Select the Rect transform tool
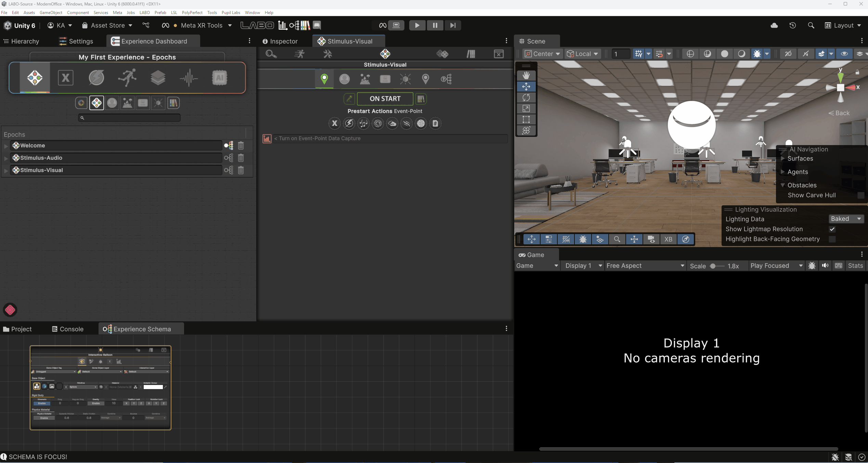This screenshot has height=463, width=868. pos(526,119)
